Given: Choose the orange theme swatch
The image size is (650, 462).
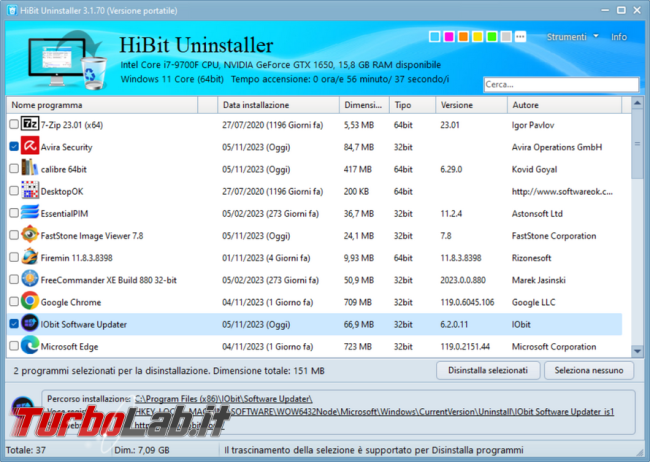Looking at the screenshot, I should 463,36.
